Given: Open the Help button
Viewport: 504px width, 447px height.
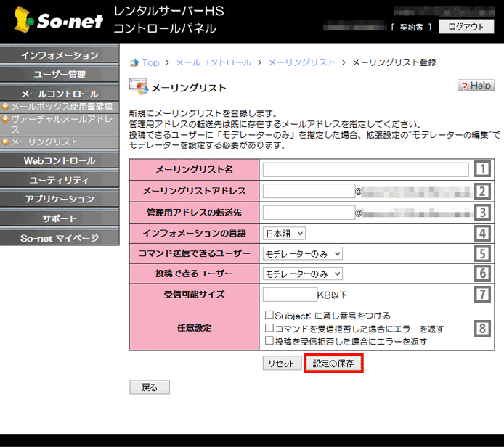Looking at the screenshot, I should coord(476,86).
